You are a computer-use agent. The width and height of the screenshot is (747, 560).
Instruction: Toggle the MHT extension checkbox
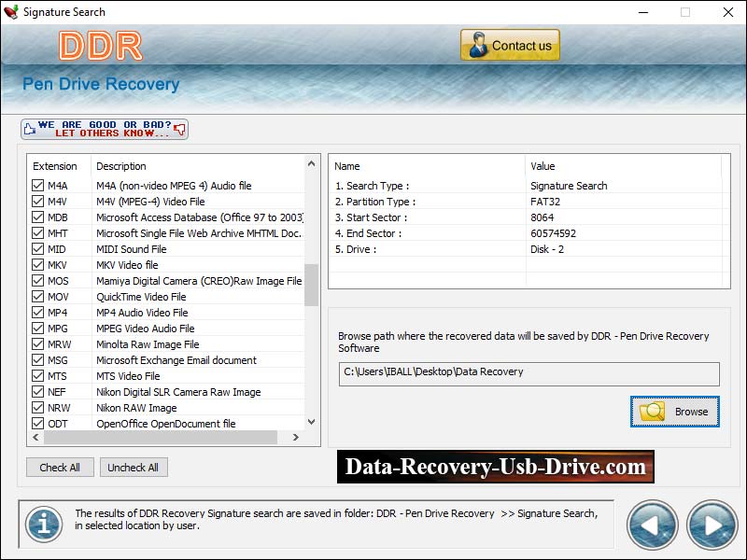[x=37, y=232]
